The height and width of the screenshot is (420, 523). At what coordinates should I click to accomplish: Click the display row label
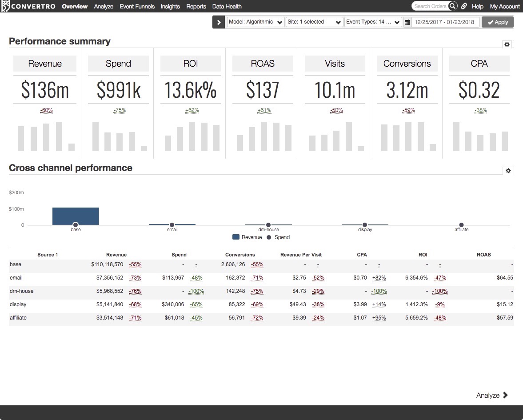(18, 304)
